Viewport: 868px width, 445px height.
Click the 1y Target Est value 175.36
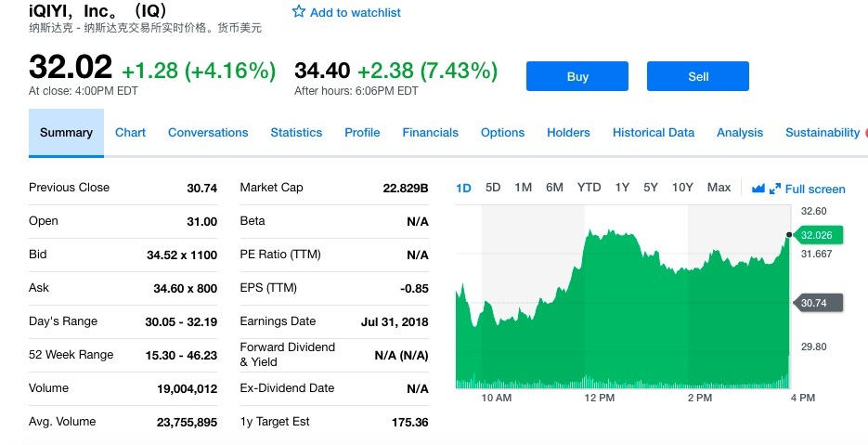click(410, 423)
